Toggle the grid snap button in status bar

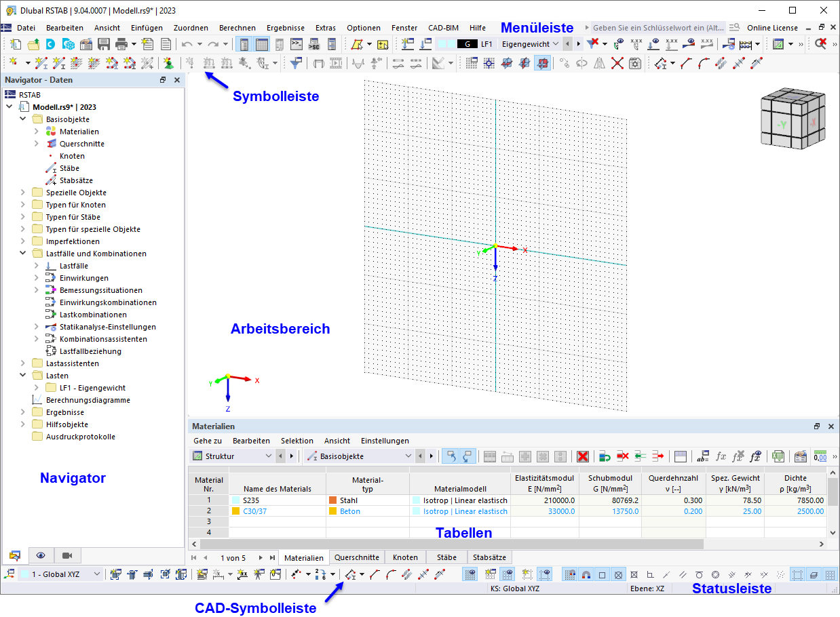tap(570, 574)
